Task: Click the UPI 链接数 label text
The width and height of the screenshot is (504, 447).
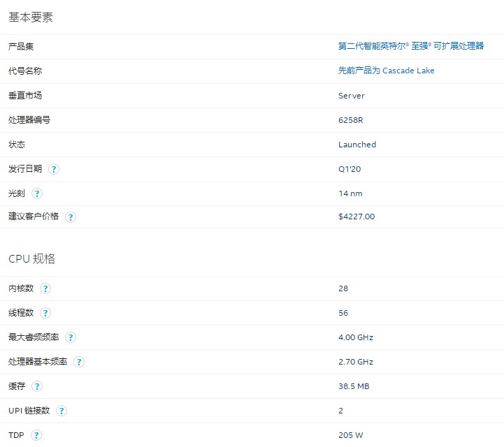Action: (x=29, y=411)
